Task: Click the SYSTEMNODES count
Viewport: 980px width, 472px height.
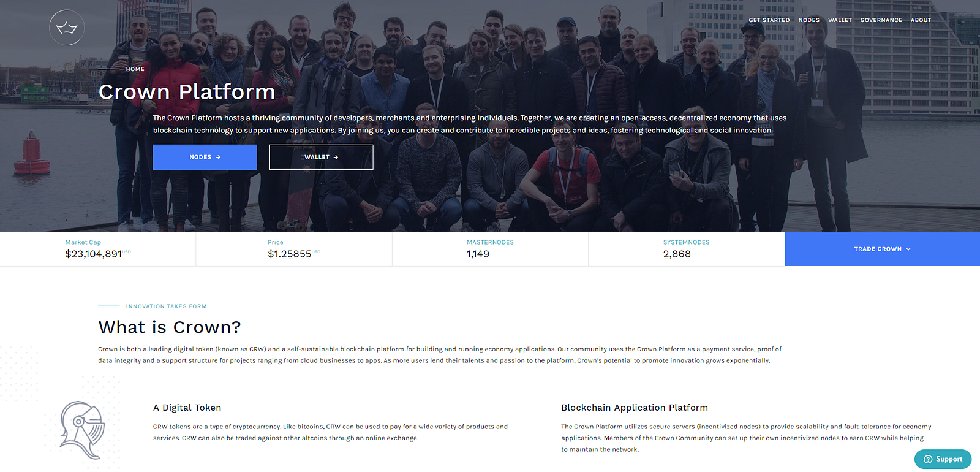Action: coord(677,254)
